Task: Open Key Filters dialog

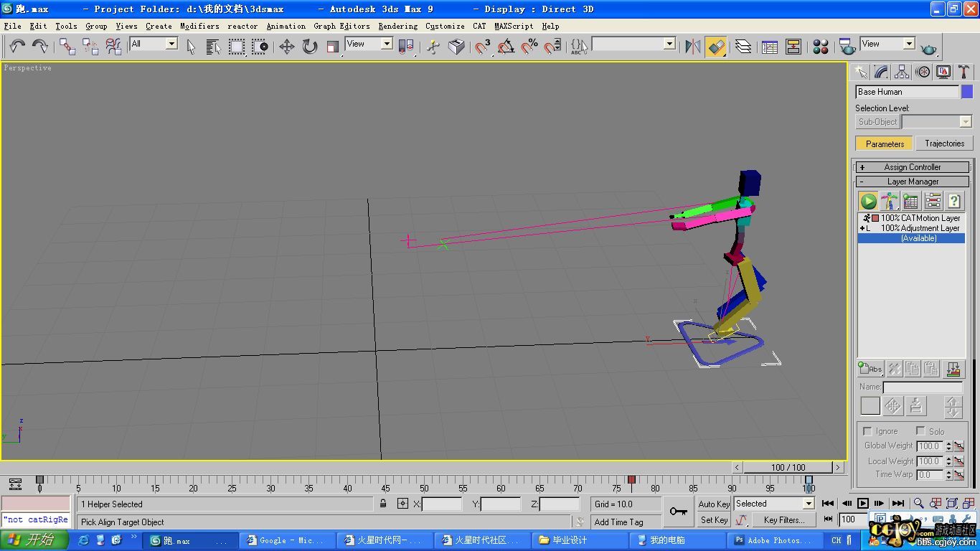Action: (x=784, y=520)
